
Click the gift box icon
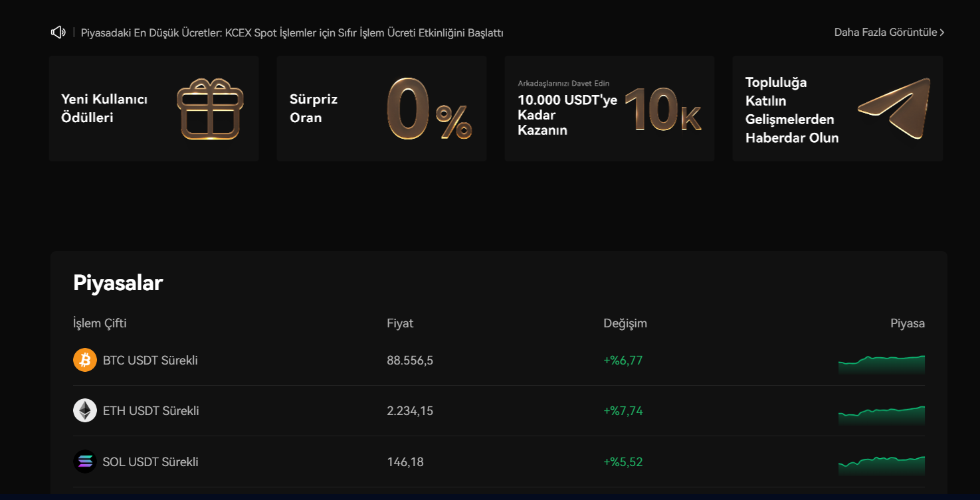[210, 110]
